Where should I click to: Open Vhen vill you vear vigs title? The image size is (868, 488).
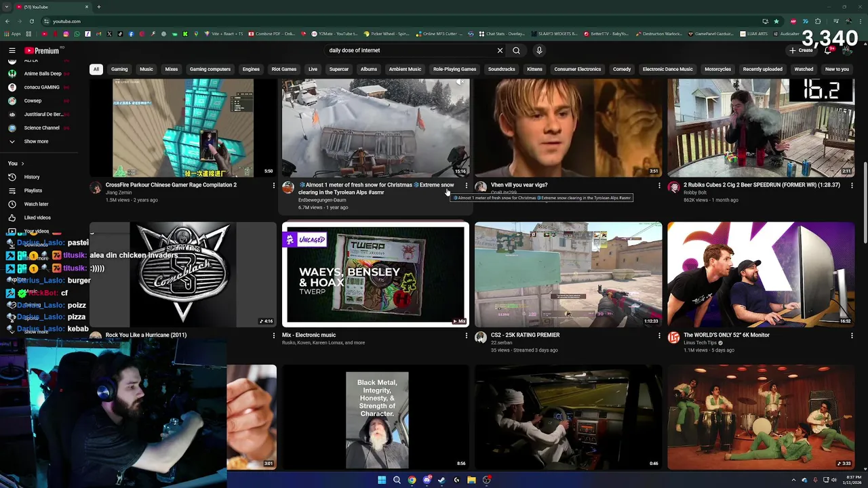tap(519, 185)
